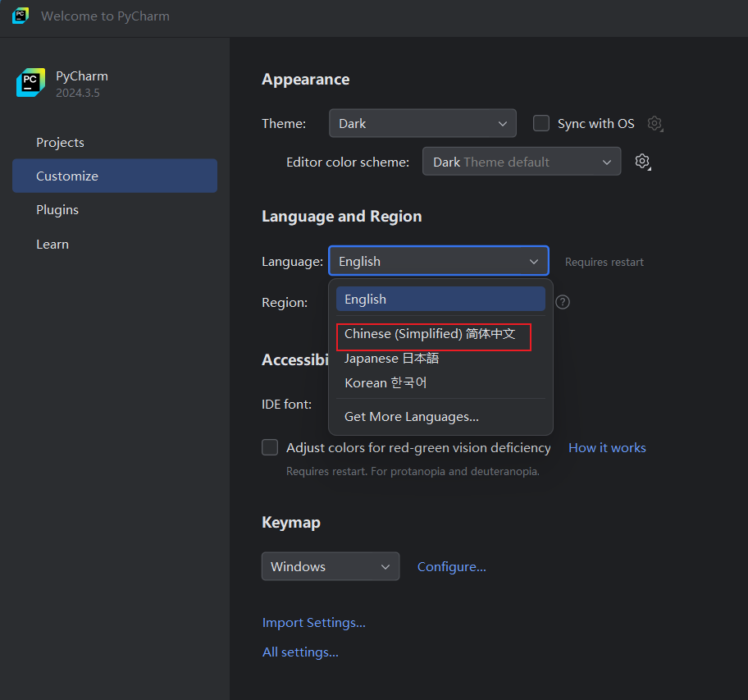This screenshot has width=748, height=700.
Task: Click the How it works link
Action: (x=607, y=447)
